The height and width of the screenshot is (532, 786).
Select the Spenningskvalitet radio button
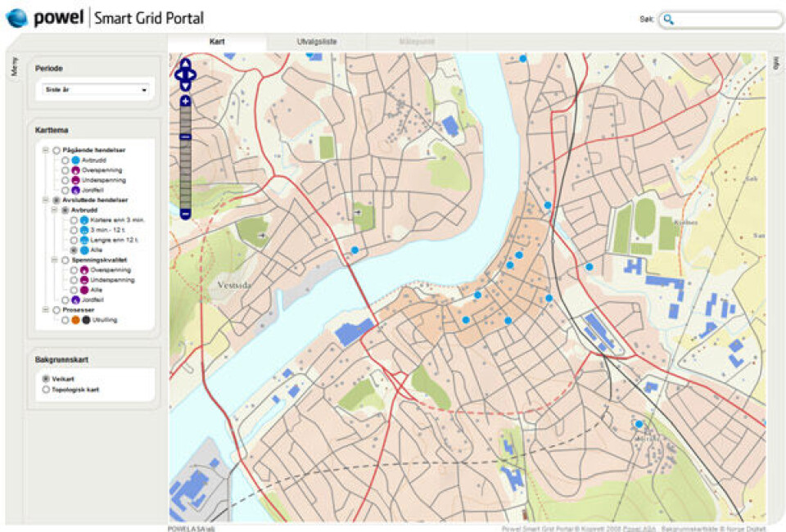pos(65,260)
